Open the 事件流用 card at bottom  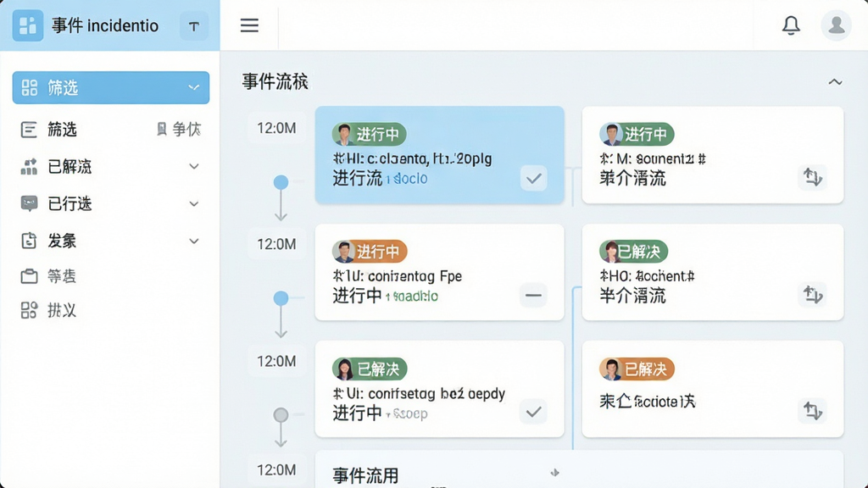click(x=579, y=469)
